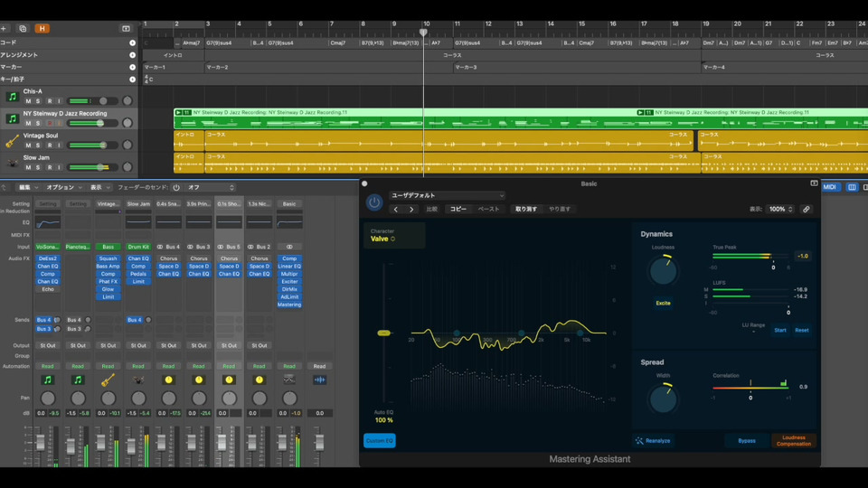
Task: Click the やり直す redo button
Action: coord(559,209)
